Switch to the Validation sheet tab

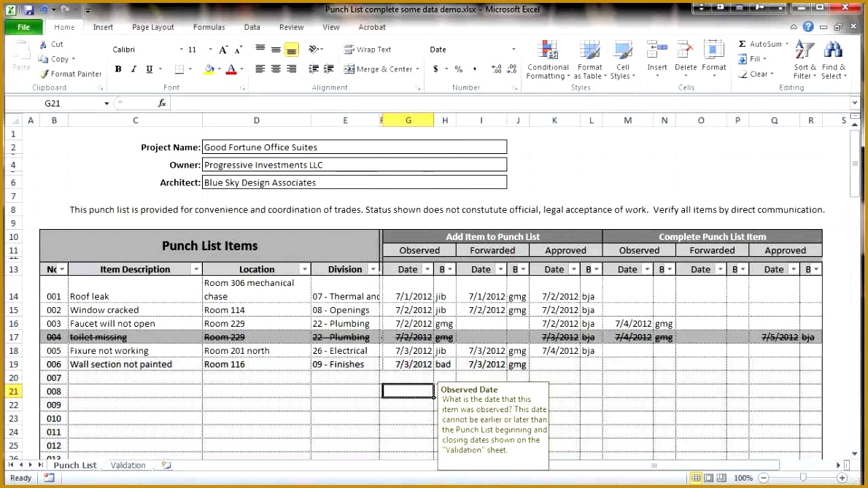128,465
